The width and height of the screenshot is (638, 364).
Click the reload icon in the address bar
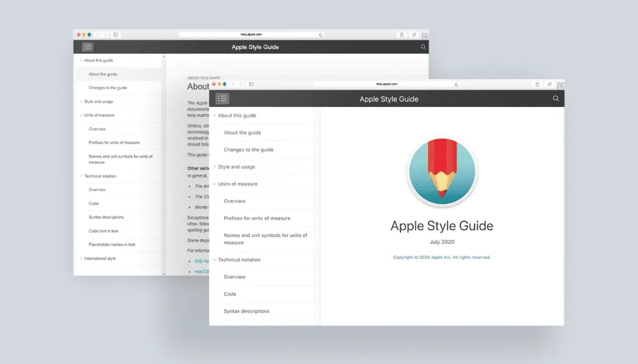(x=455, y=83)
